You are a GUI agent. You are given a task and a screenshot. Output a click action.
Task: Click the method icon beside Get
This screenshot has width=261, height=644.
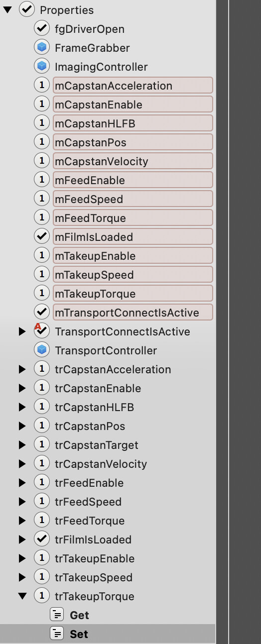click(x=57, y=615)
